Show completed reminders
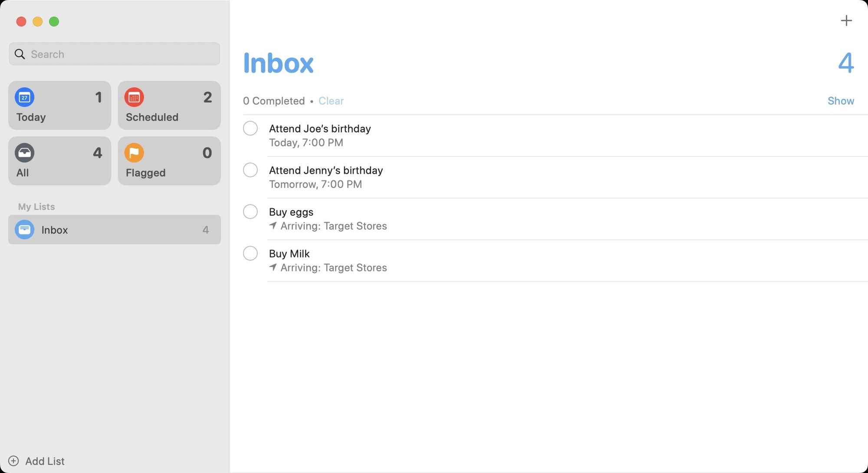The width and height of the screenshot is (868, 473). 841,101
